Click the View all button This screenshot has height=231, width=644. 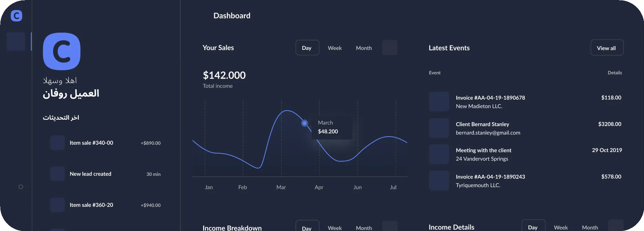click(607, 48)
